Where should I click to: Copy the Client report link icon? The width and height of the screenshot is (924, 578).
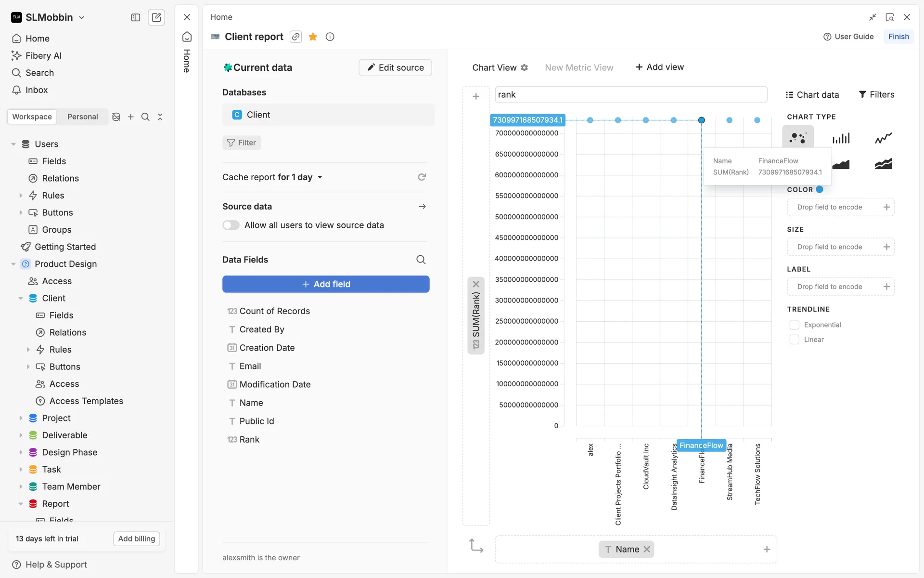tap(295, 37)
